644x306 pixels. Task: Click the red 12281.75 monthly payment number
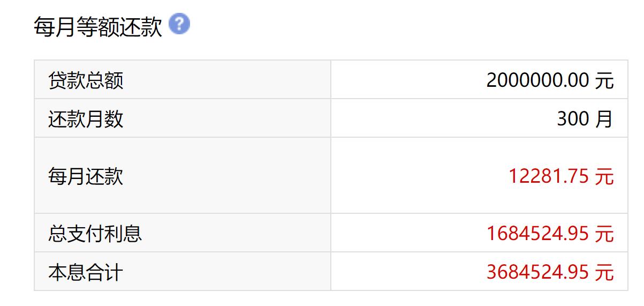tap(548, 176)
